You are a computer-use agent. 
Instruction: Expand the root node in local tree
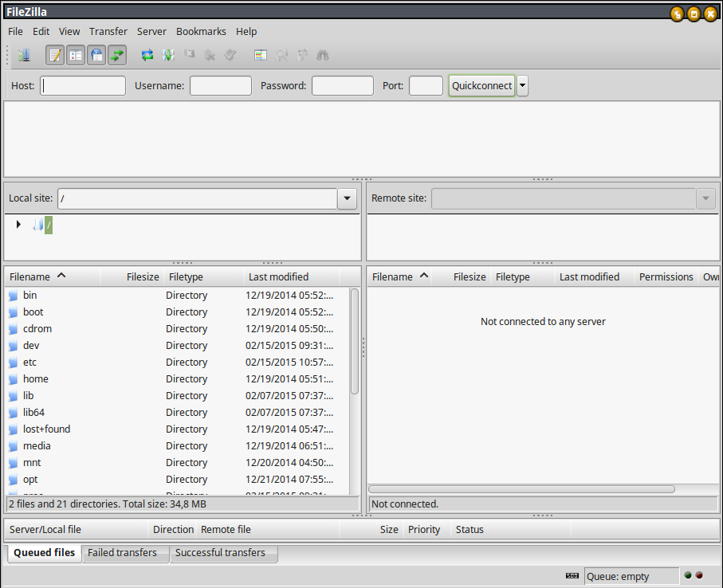click(x=18, y=225)
